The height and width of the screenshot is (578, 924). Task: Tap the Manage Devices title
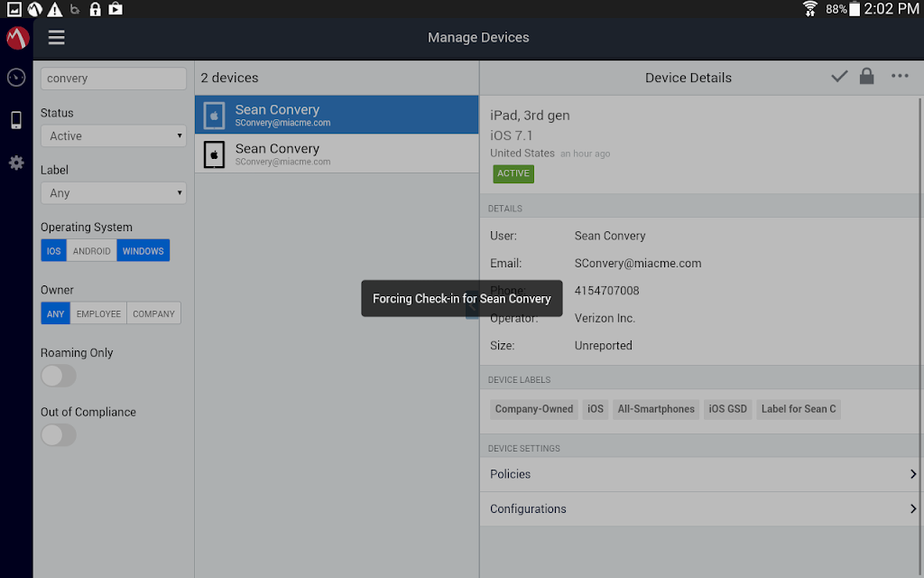point(478,38)
